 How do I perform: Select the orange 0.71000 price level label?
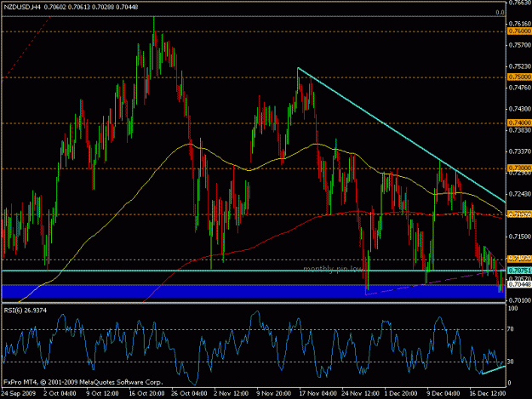519,259
